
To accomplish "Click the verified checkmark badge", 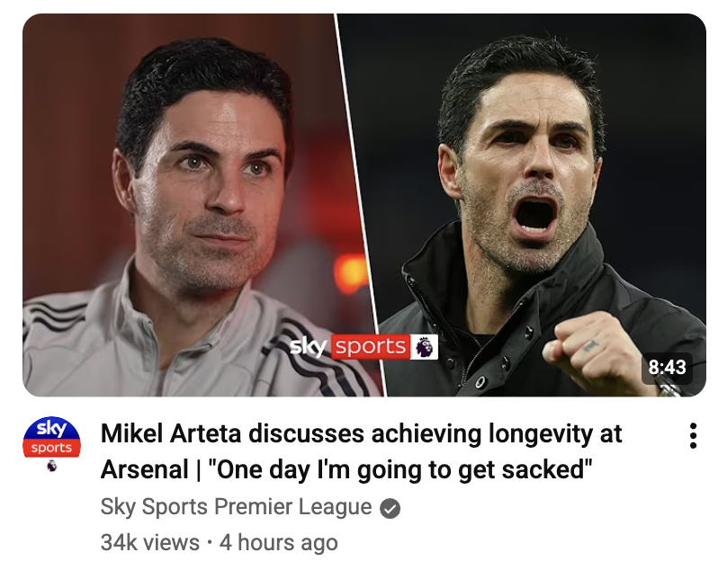I will [390, 508].
